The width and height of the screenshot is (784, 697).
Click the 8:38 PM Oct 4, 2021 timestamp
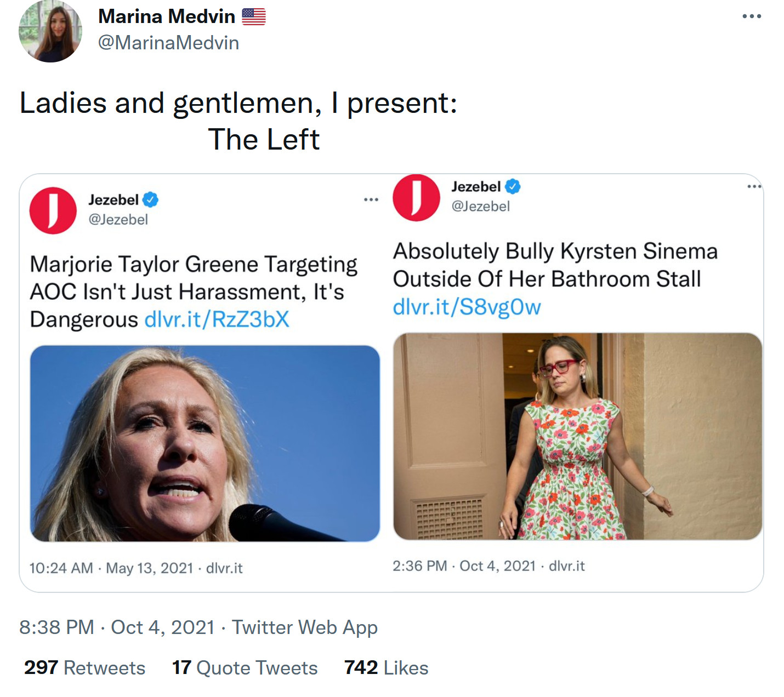[x=117, y=627]
